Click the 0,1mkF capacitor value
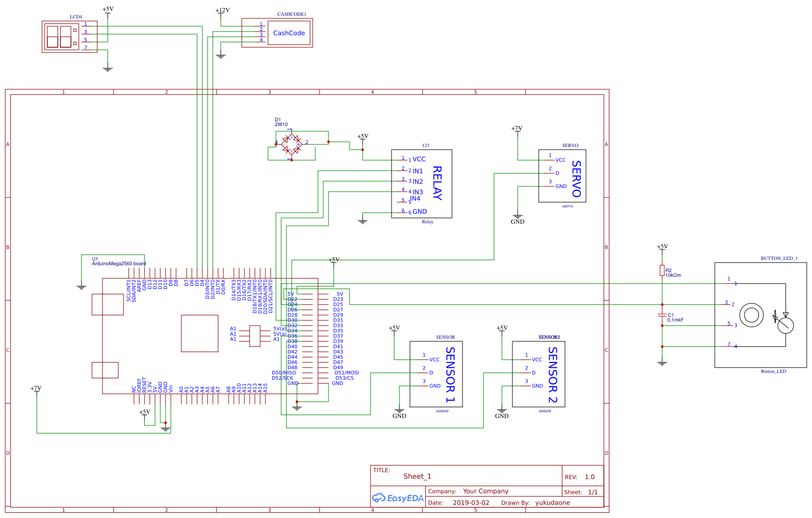 click(675, 320)
